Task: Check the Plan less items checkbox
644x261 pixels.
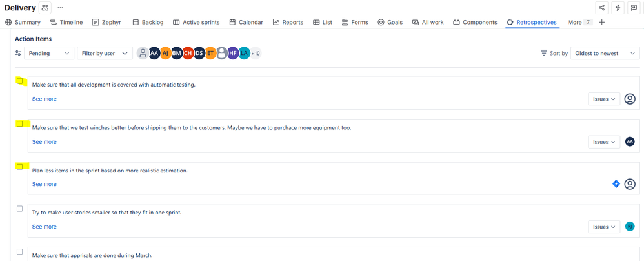Action: (20, 167)
